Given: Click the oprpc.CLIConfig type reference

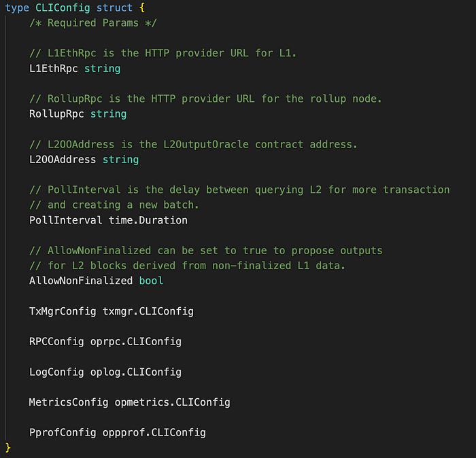Looking at the screenshot, I should (136, 342).
